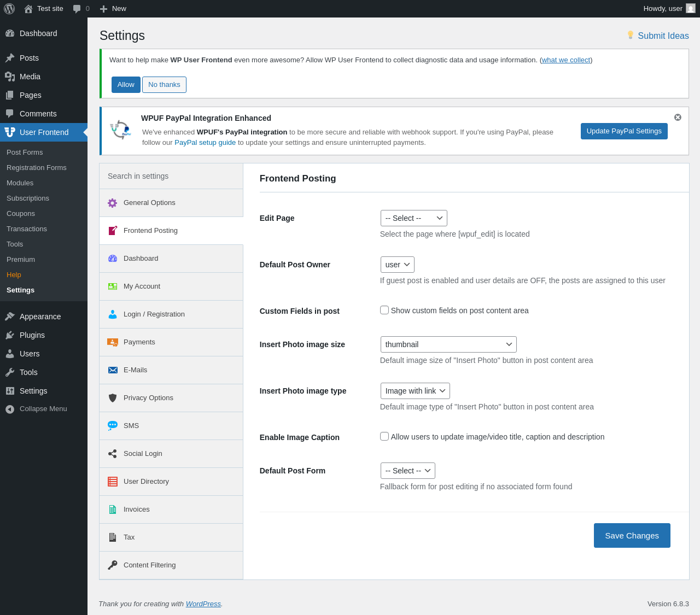Viewport: 700px width, 615px height.
Task: Click the comments bubble icon in admin bar
Action: click(x=77, y=9)
